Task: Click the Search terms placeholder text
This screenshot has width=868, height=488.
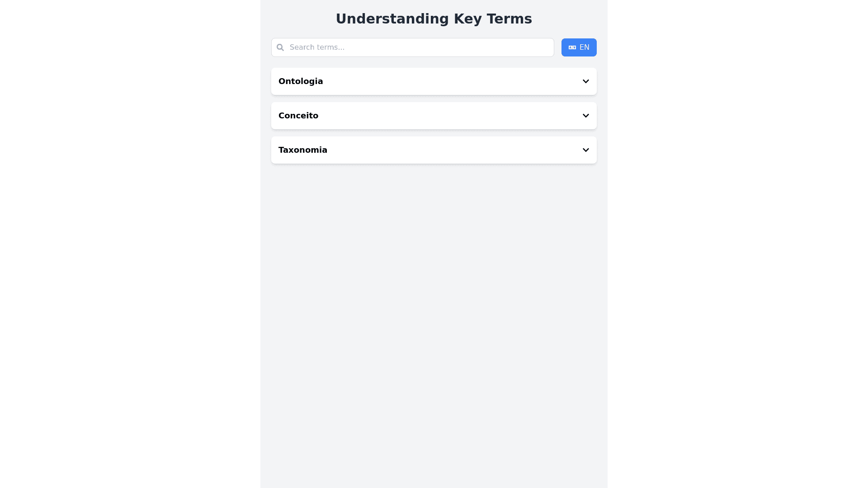Action: click(x=317, y=47)
